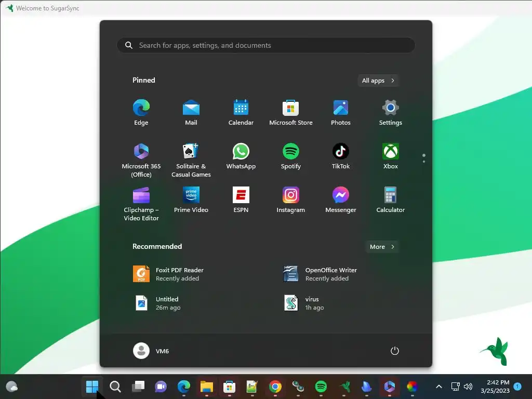Open Microsoft 365 (Office) app
532x399 pixels.
pos(141,160)
